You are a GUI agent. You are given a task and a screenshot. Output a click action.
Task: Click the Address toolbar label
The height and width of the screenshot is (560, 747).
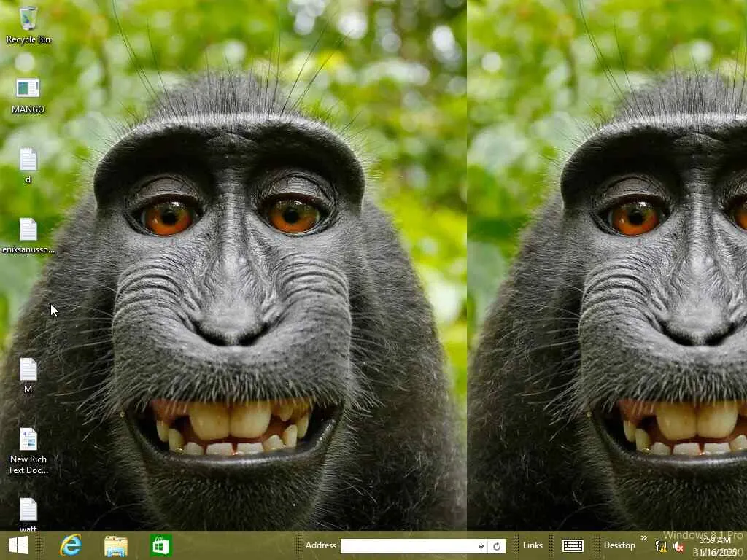pos(321,545)
